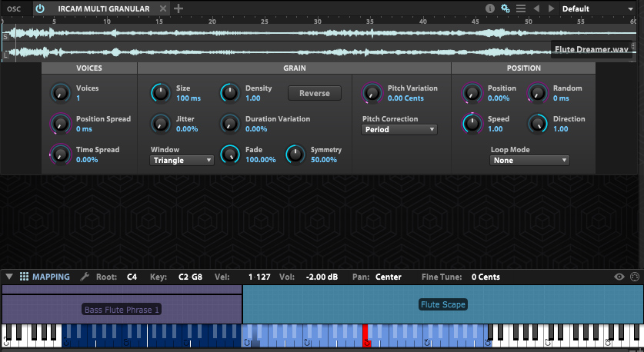644x352 pixels.
Task: Click the Position knob
Action: pos(472,93)
